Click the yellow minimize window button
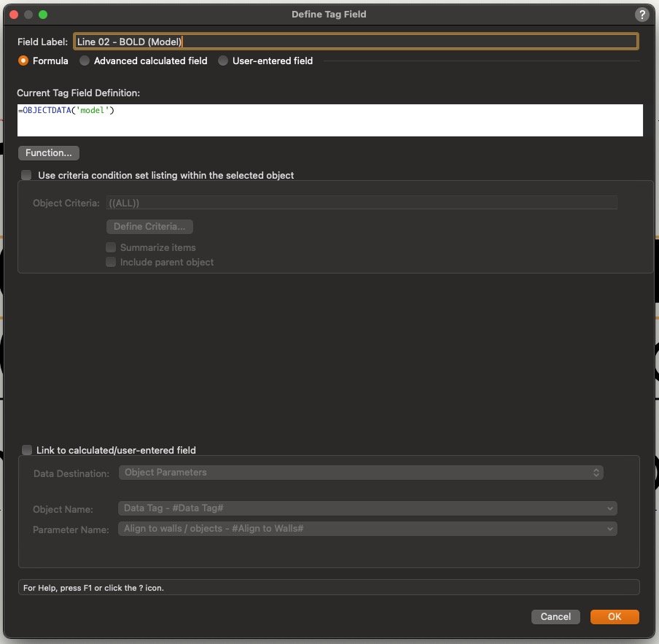Image resolution: width=659 pixels, height=644 pixels. 28,15
